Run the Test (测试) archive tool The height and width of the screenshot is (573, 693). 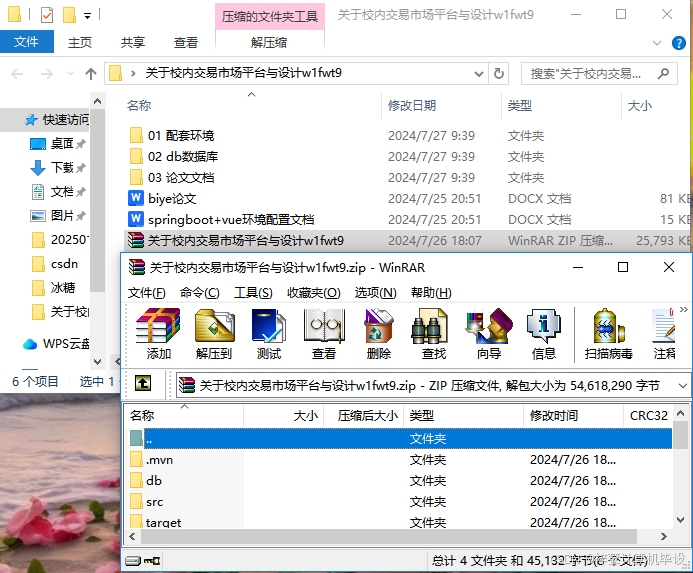coord(269,334)
